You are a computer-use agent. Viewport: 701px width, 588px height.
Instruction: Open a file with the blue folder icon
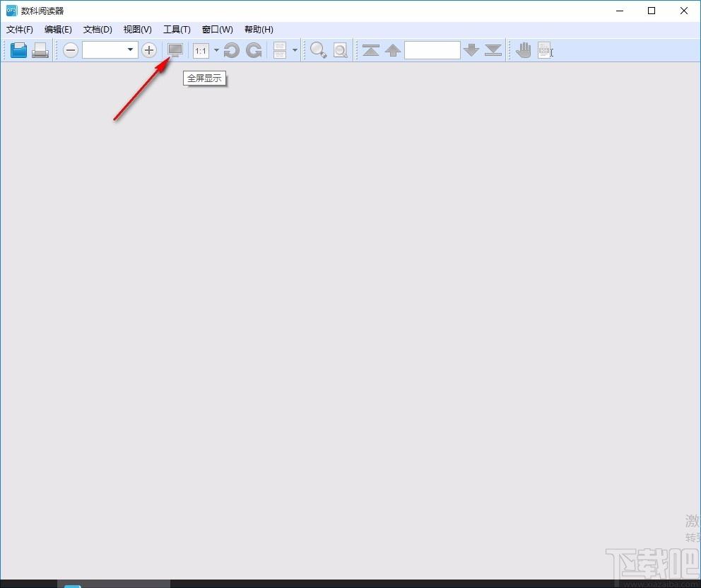(18, 50)
